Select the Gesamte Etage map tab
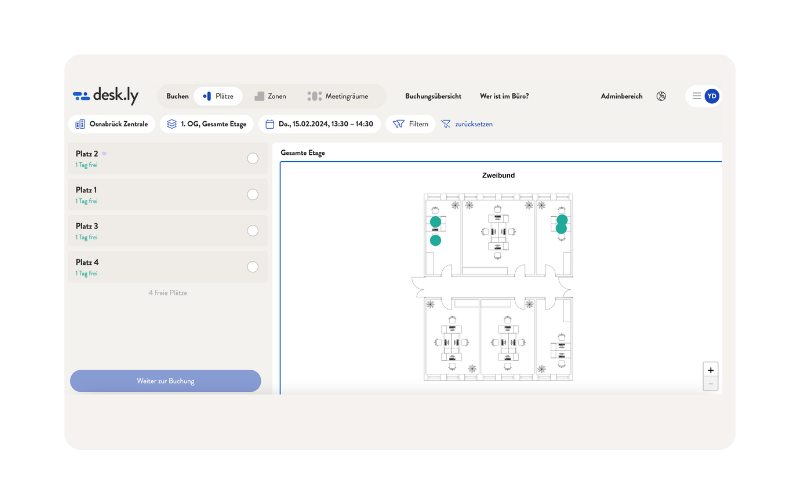800x500 pixels. (x=303, y=153)
